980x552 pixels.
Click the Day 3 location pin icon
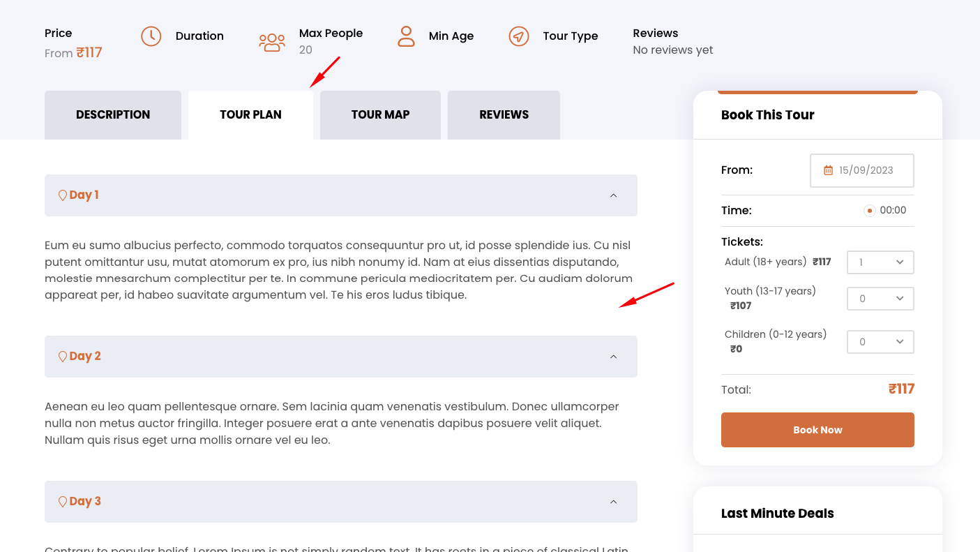[63, 502]
